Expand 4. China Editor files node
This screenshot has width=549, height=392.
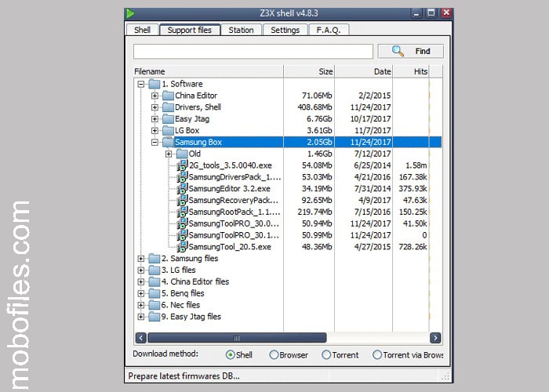tap(140, 281)
